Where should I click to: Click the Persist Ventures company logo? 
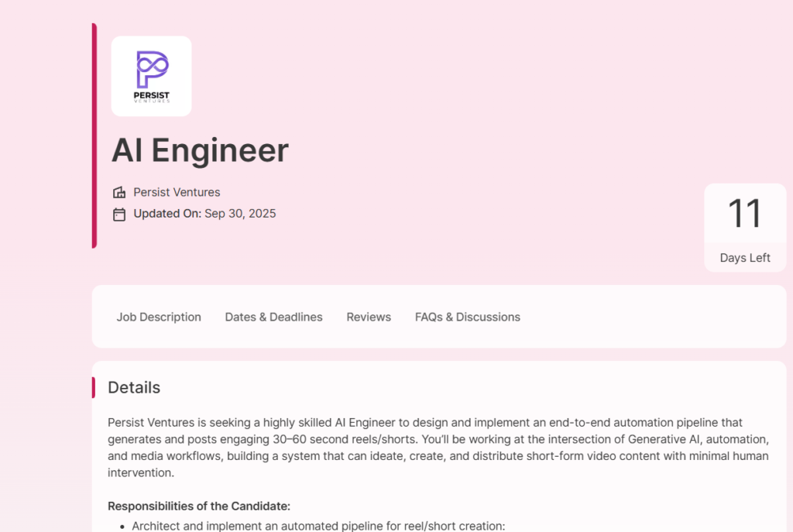pyautogui.click(x=151, y=76)
